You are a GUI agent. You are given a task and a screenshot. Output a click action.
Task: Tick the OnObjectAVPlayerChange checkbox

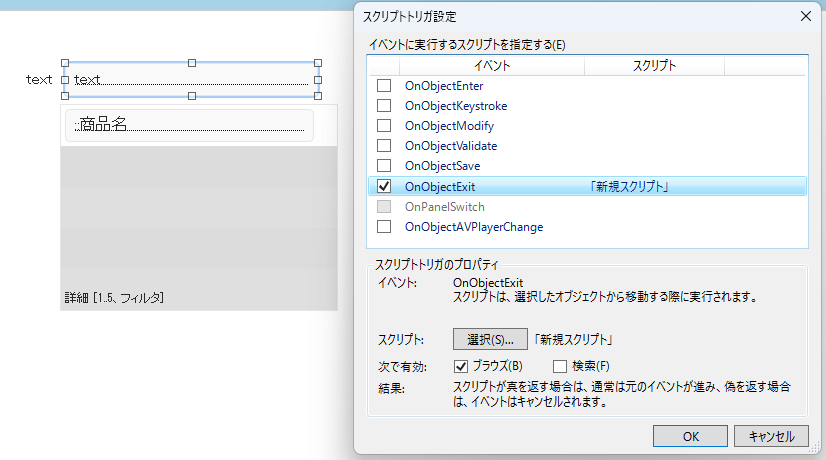(384, 227)
